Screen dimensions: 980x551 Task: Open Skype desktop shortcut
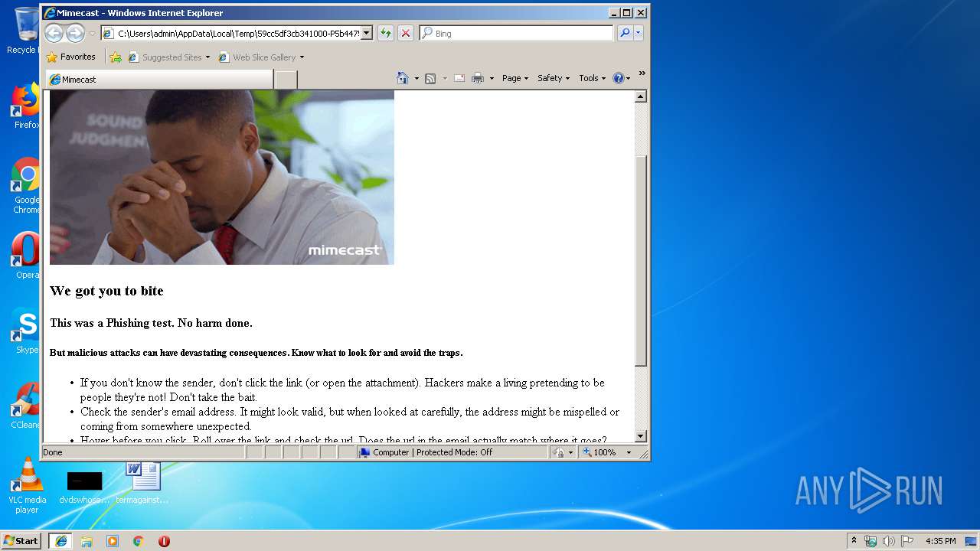pos(26,331)
